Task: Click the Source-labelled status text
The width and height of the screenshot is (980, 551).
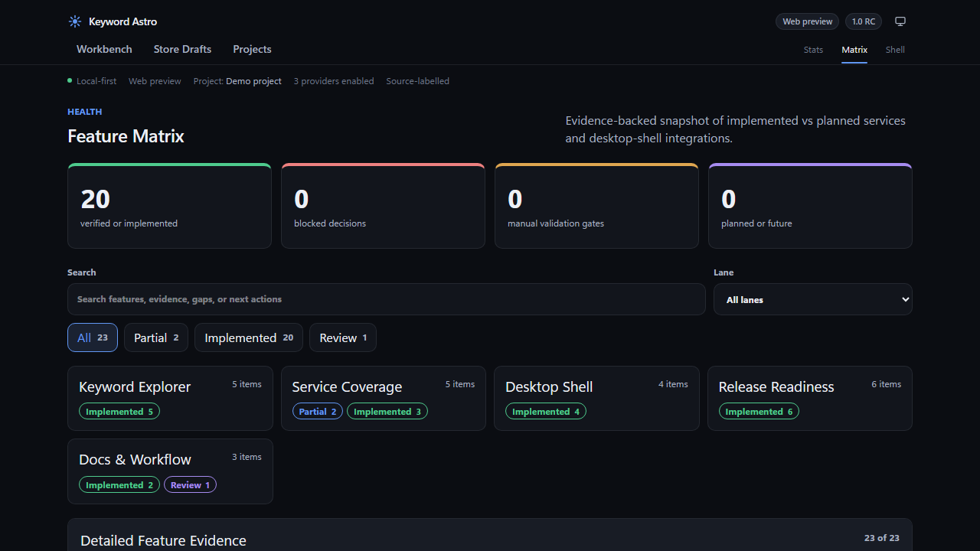Action: (x=418, y=81)
